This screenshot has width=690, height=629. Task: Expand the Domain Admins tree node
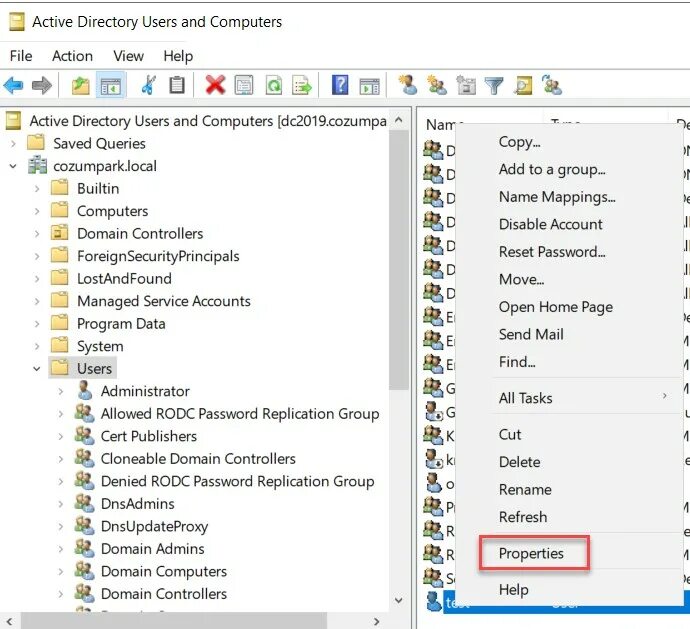(x=61, y=549)
